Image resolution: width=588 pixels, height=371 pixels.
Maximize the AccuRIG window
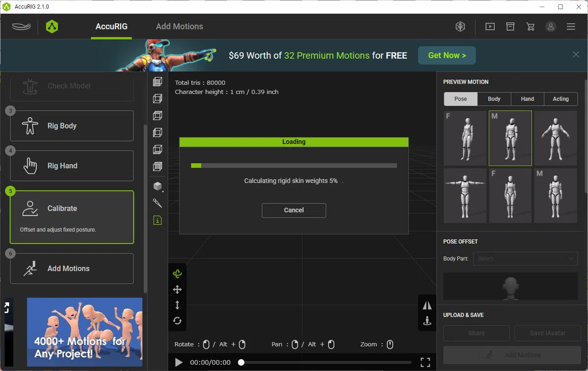tap(561, 7)
